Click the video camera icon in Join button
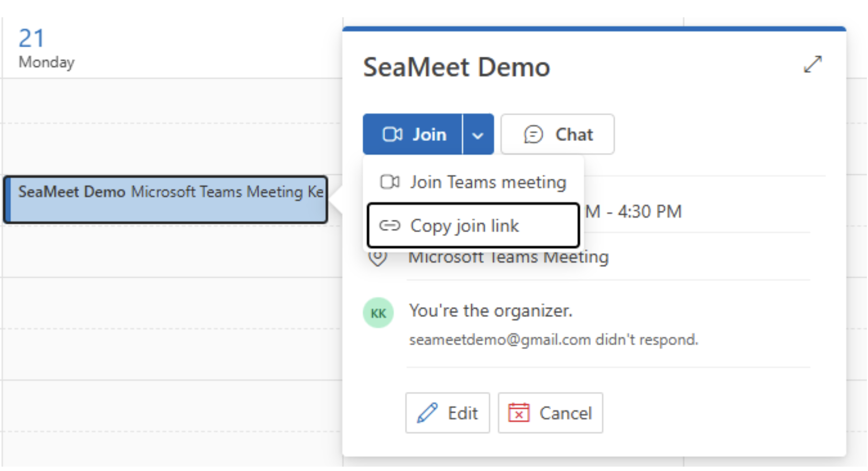The image size is (868, 471). point(392,134)
